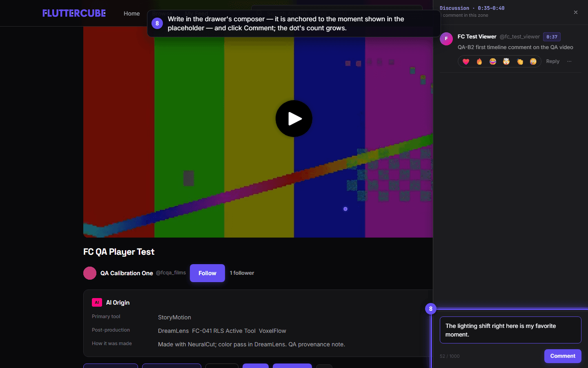Click FC Test Viewer's avatar

click(446, 39)
